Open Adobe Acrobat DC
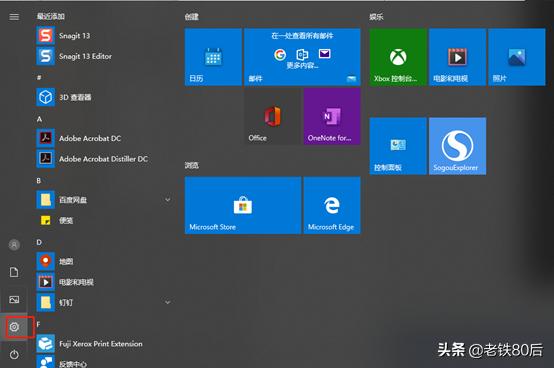The image size is (554, 368). [105, 138]
